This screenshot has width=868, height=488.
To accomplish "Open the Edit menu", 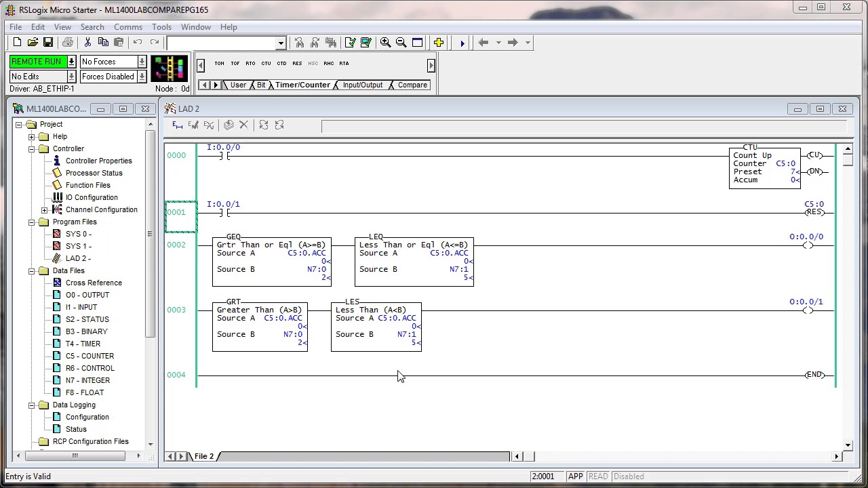I will point(38,27).
